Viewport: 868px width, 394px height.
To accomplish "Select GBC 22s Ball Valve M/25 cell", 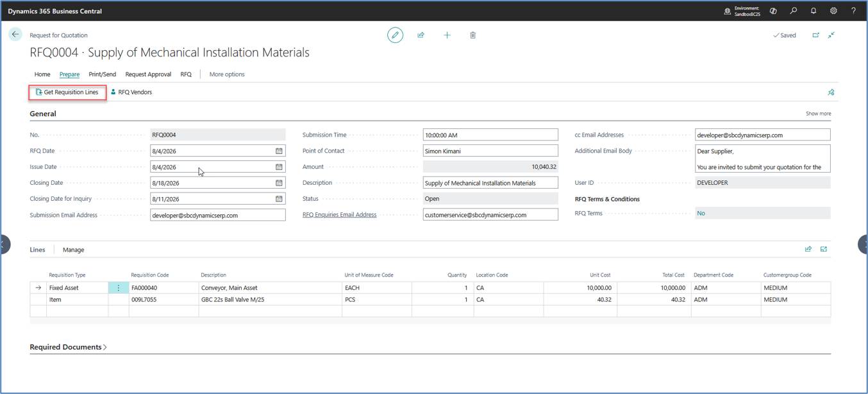I will point(270,300).
